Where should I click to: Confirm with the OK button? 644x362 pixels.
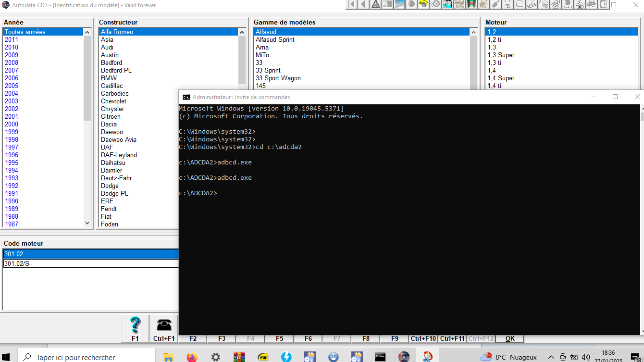tap(510, 338)
